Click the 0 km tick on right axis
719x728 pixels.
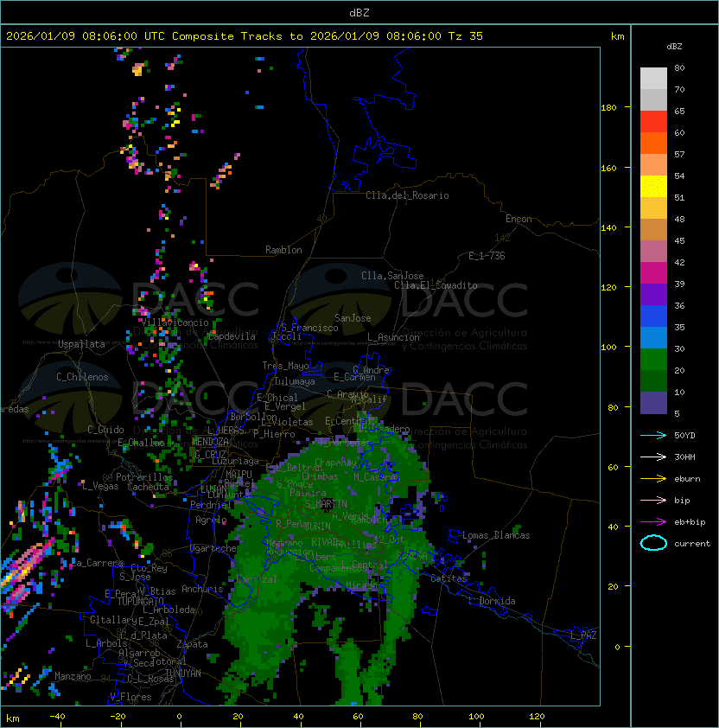pos(617,647)
